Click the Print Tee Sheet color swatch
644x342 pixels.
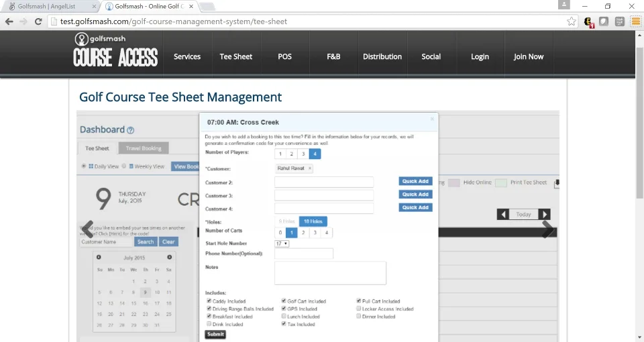click(x=501, y=183)
